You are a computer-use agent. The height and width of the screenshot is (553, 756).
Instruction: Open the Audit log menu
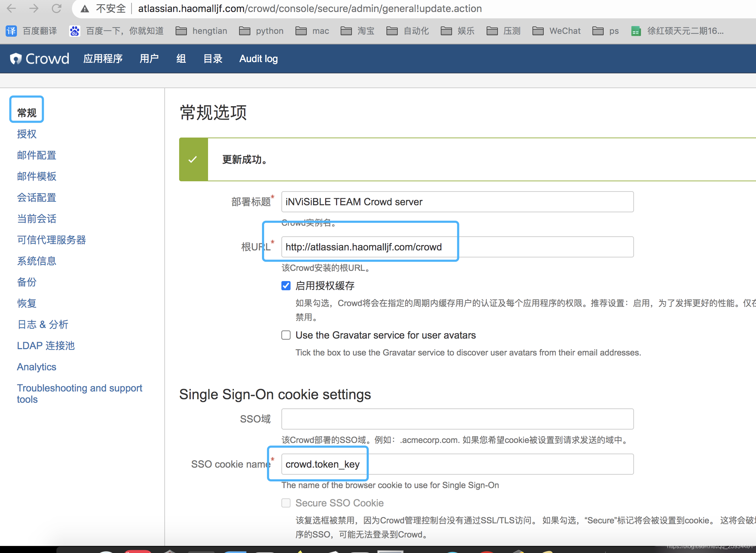pos(258,59)
